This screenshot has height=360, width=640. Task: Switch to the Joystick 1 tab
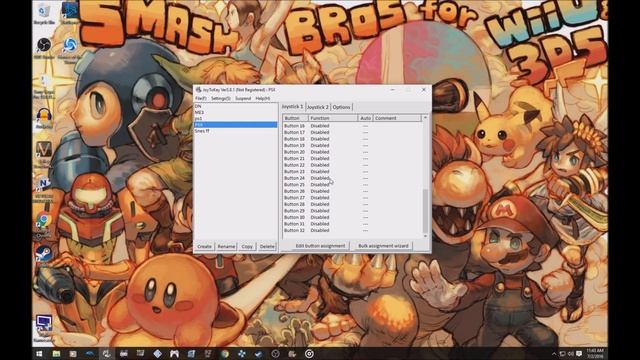(x=292, y=107)
